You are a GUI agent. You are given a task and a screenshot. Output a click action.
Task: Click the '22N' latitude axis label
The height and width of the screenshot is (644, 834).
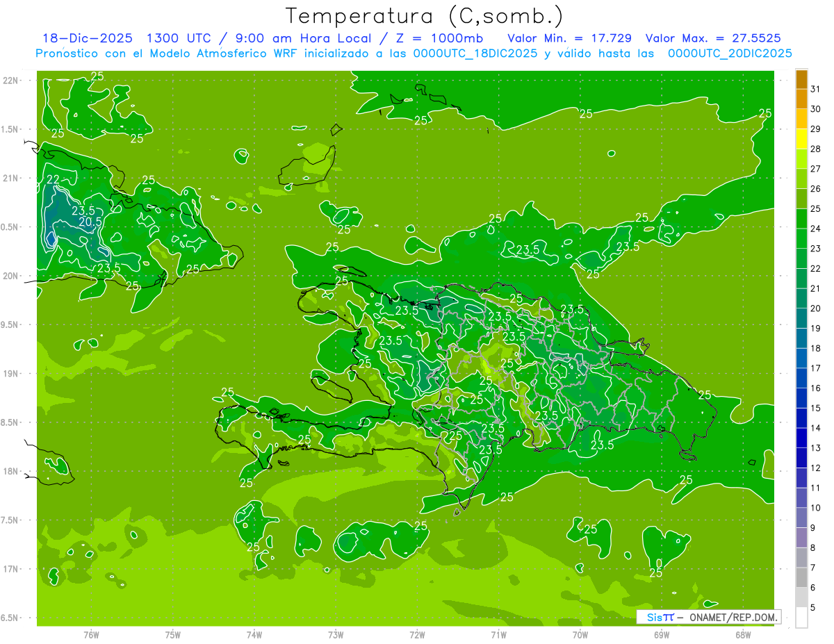pos(11,81)
